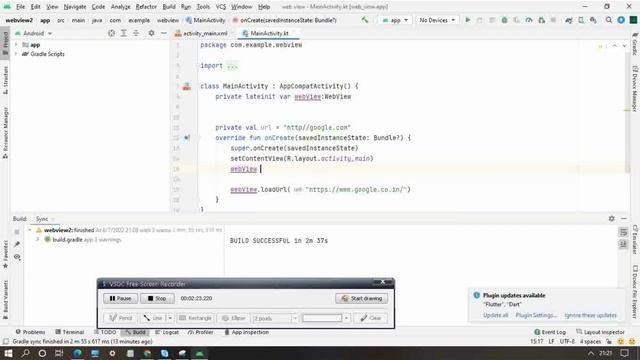Stop the VSDC screen recording

[x=157, y=298]
